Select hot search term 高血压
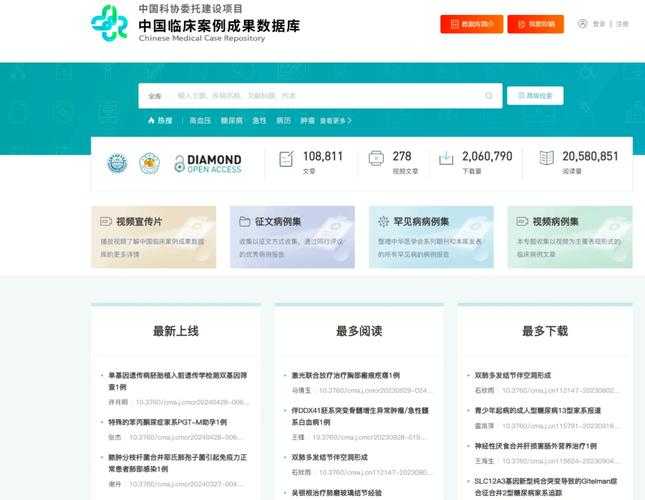This screenshot has width=645, height=500. [200, 120]
